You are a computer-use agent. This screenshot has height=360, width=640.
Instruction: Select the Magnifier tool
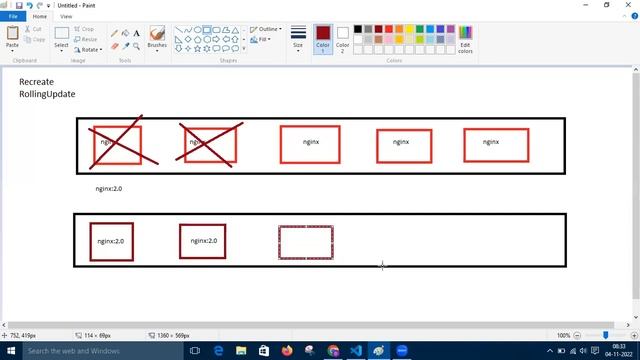coord(136,46)
